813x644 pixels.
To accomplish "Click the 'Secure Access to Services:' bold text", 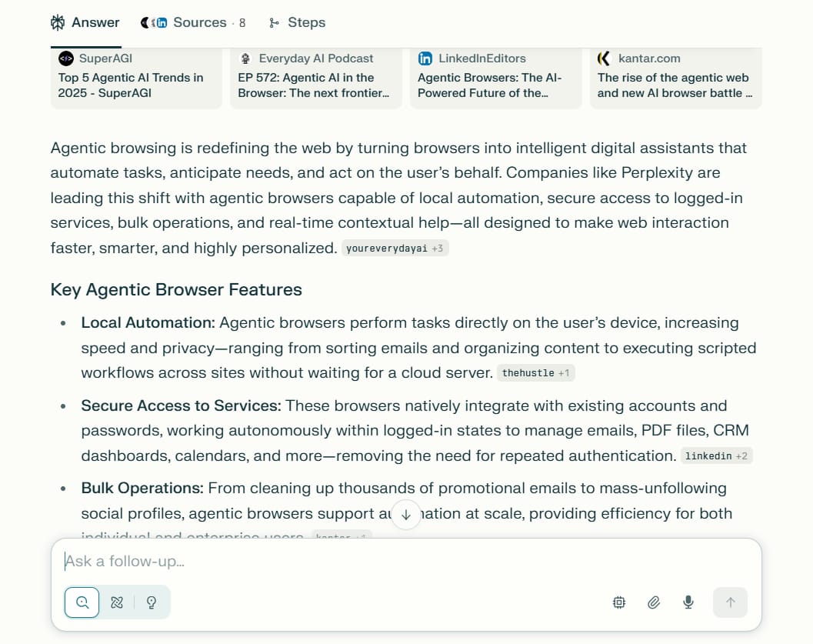I will pyautogui.click(x=181, y=406).
